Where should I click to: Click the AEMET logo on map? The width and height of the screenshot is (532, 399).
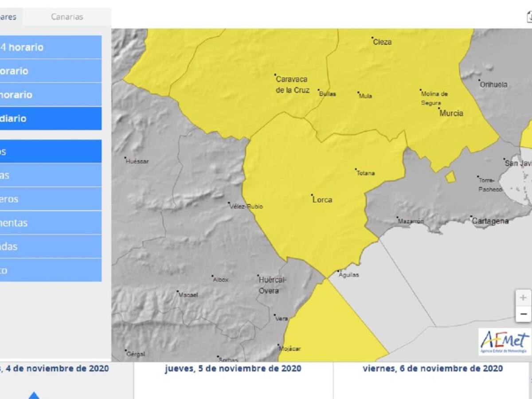click(x=505, y=342)
